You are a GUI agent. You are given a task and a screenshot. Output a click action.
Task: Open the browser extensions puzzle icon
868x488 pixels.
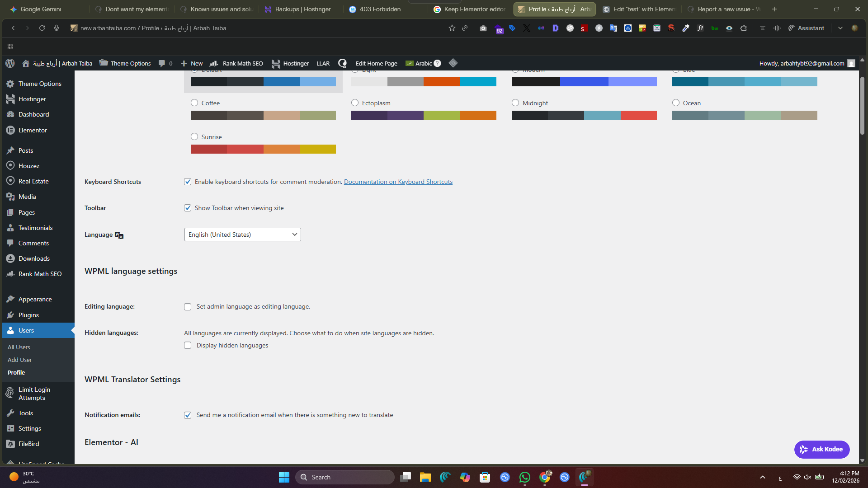coord(744,28)
